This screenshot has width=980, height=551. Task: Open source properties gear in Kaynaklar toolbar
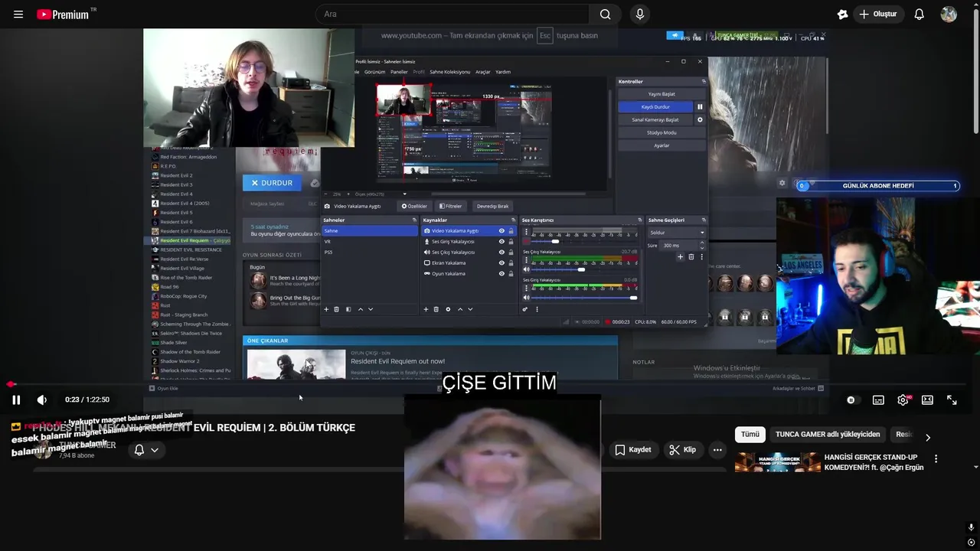448,309
